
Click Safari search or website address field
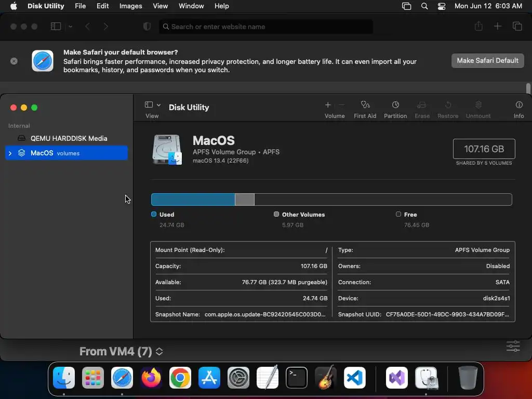point(266,26)
